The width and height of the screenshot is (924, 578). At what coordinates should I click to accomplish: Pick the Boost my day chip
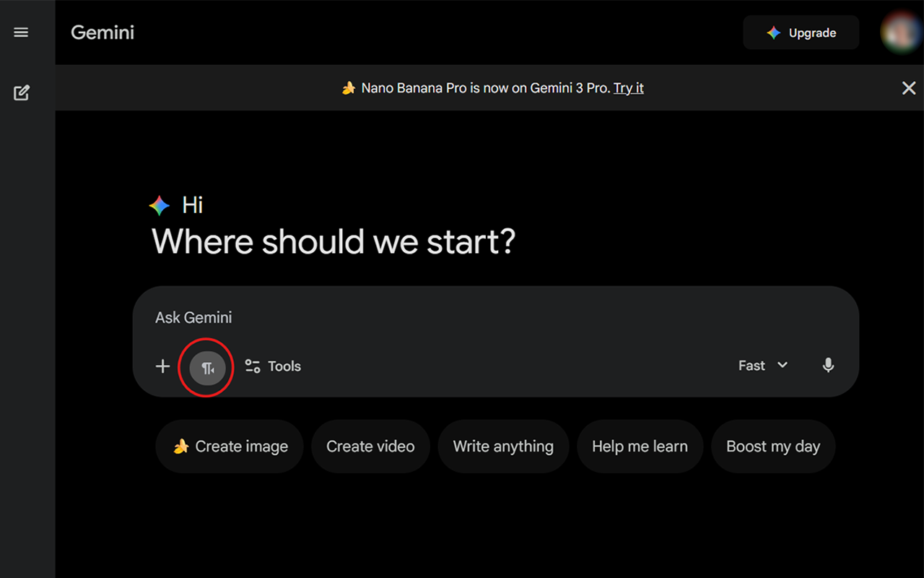(x=773, y=447)
